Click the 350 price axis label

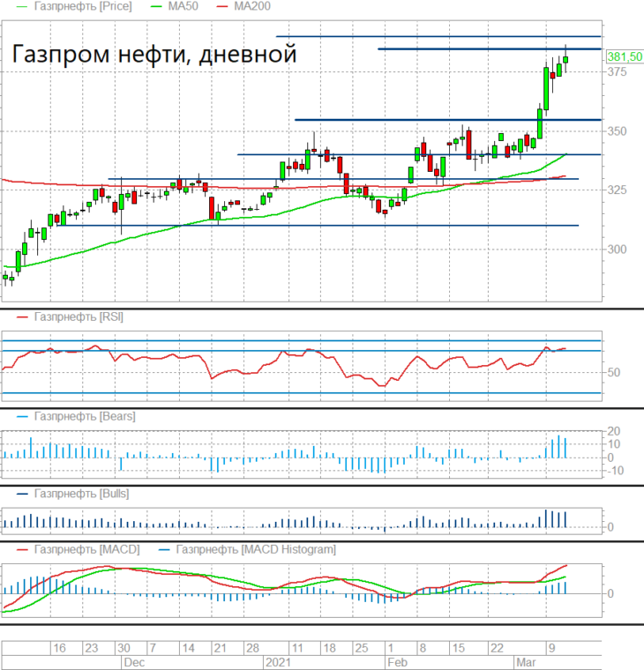(617, 131)
